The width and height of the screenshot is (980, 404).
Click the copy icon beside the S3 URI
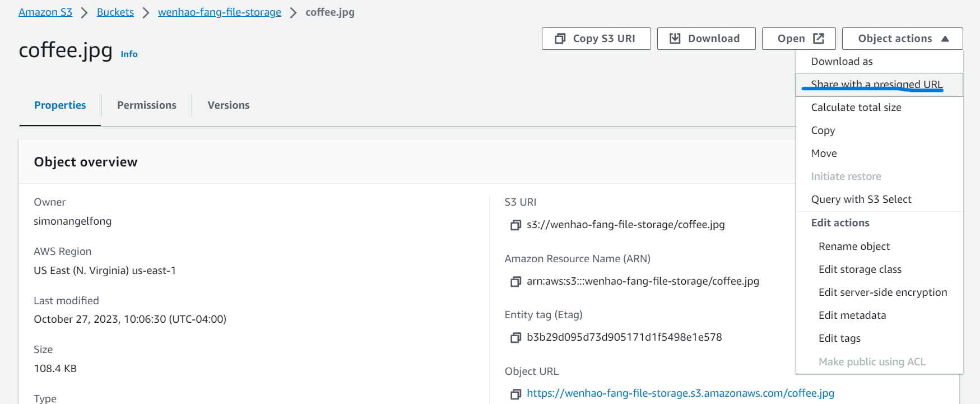[515, 225]
